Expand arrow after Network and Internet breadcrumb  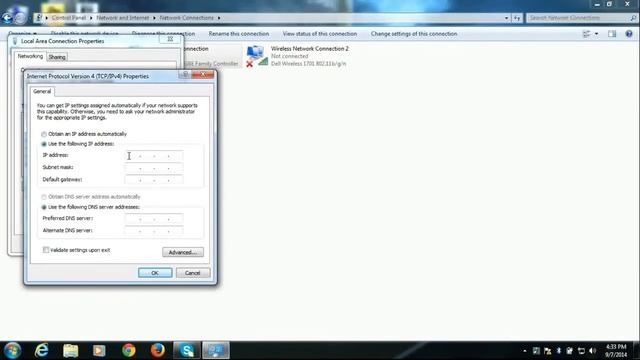(x=154, y=18)
